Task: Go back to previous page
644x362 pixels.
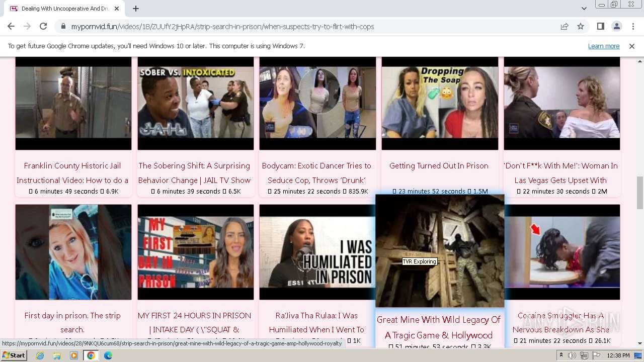Action: point(11,27)
